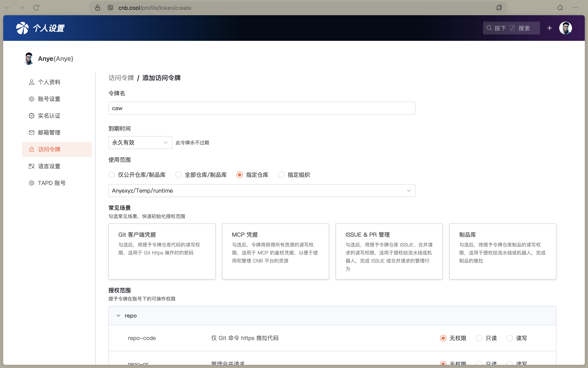Click the CNB logo in the header

22,28
